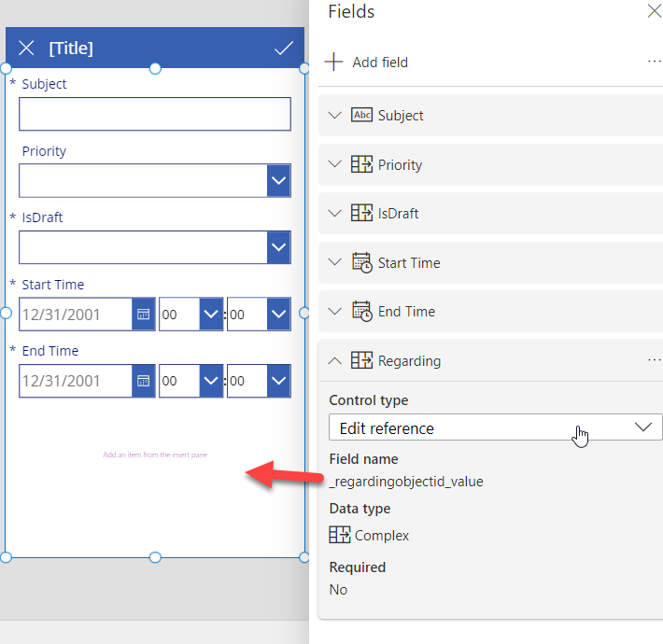Click Add field button label

point(380,63)
